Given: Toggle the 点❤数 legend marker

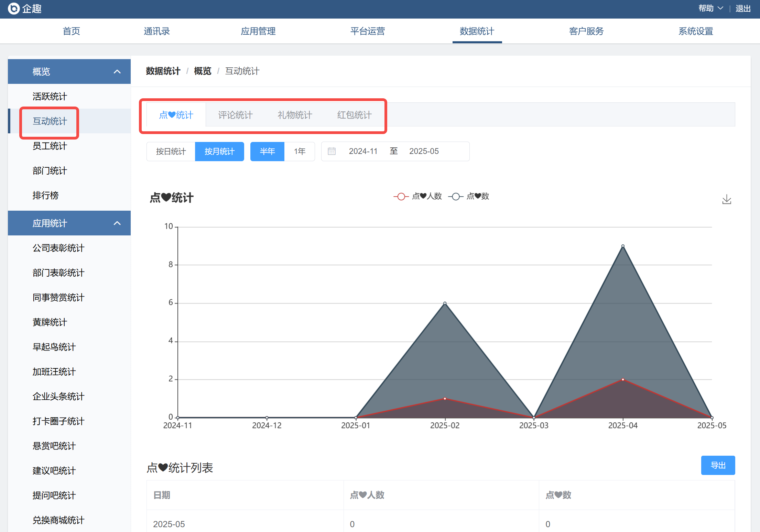Looking at the screenshot, I should tap(456, 197).
